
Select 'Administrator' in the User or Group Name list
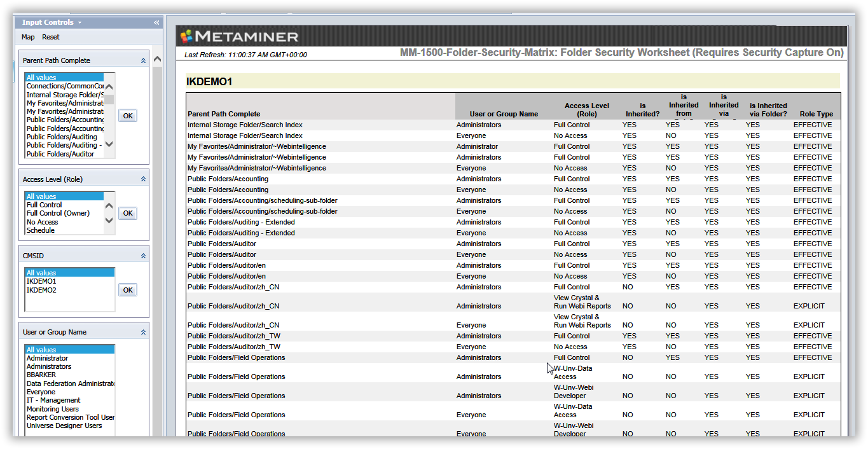70,358
